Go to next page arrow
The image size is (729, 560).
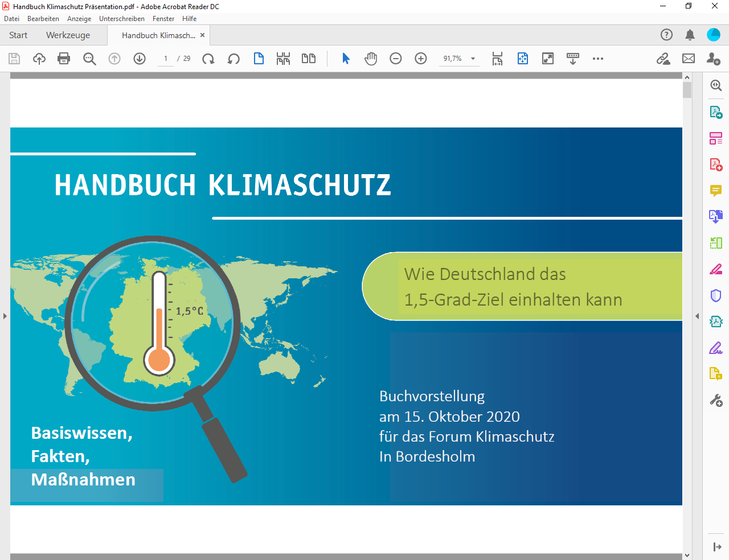pyautogui.click(x=140, y=59)
